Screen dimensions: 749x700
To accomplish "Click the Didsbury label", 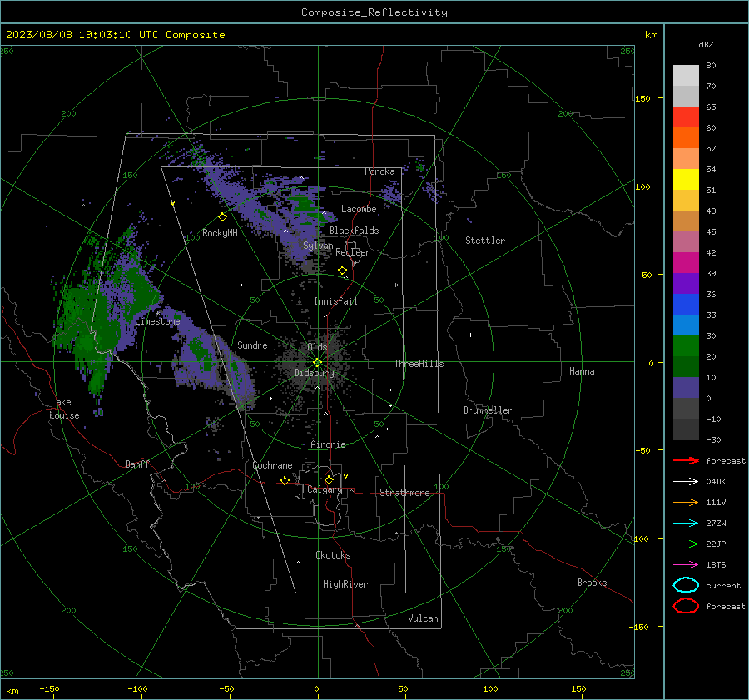I will click(314, 373).
